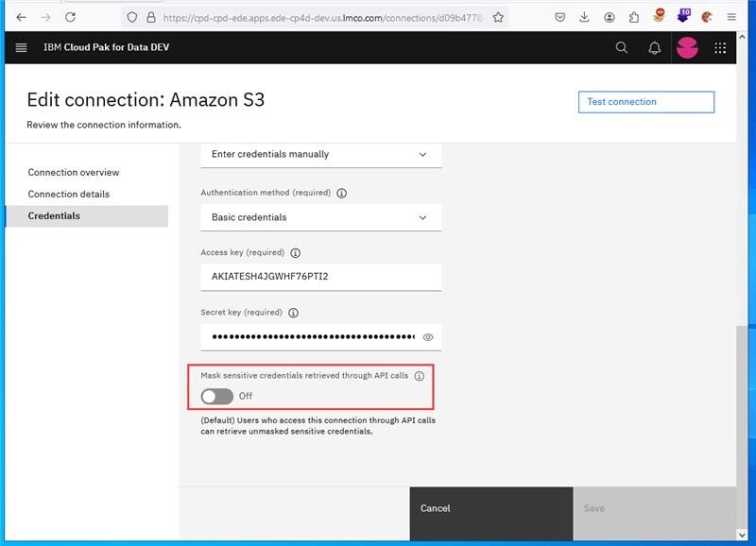Enable Mask sensitive credentials toggle
Image resolution: width=756 pixels, height=546 pixels.
coord(217,396)
